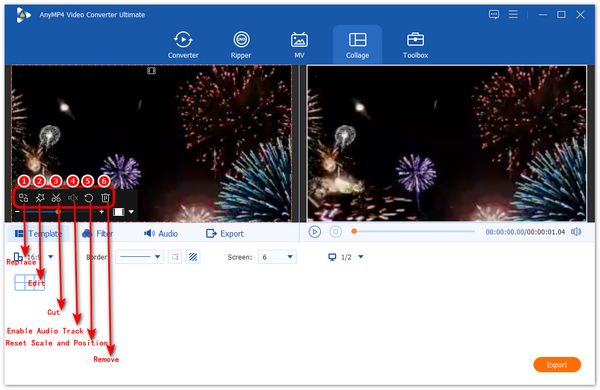This screenshot has height=390, width=600.
Task: Click the monitor icon beside 1/2
Action: coord(332,257)
